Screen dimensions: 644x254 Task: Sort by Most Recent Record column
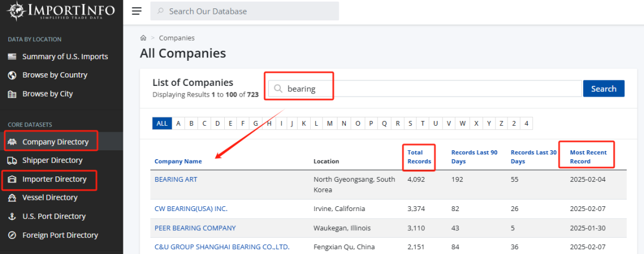tap(588, 157)
